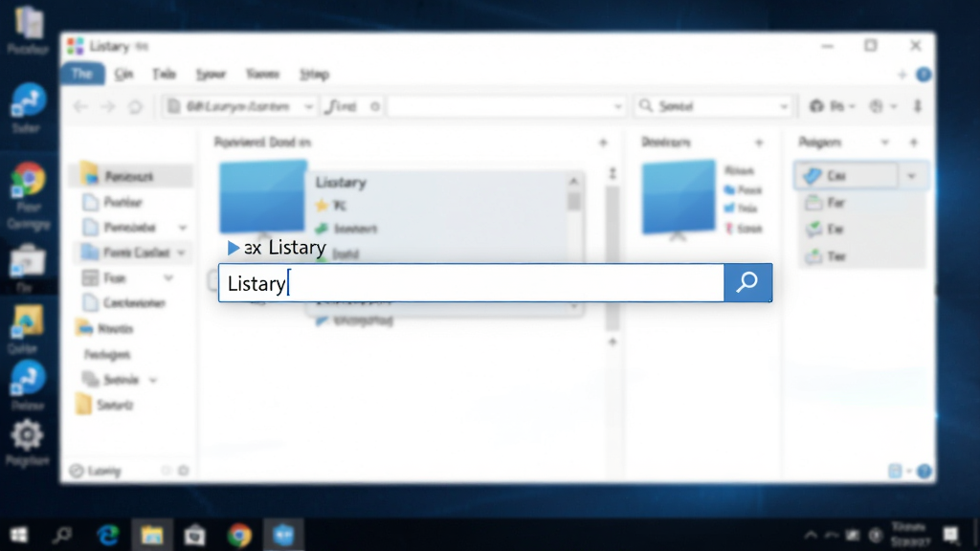Viewport: 980px width, 551px height.
Task: Open the Windows Start menu
Action: coord(19,536)
